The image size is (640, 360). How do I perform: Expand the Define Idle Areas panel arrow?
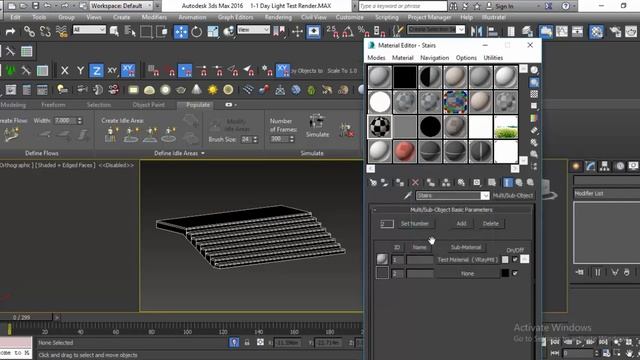203,153
